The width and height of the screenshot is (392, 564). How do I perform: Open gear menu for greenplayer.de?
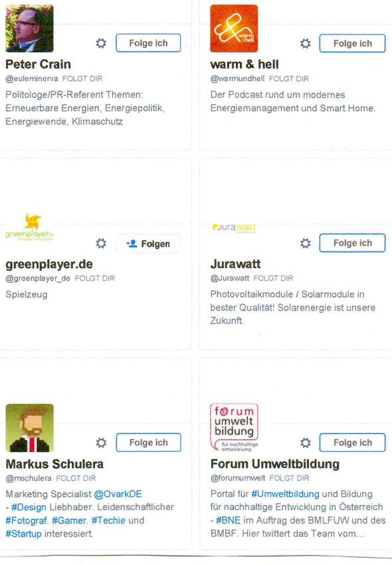tap(101, 243)
